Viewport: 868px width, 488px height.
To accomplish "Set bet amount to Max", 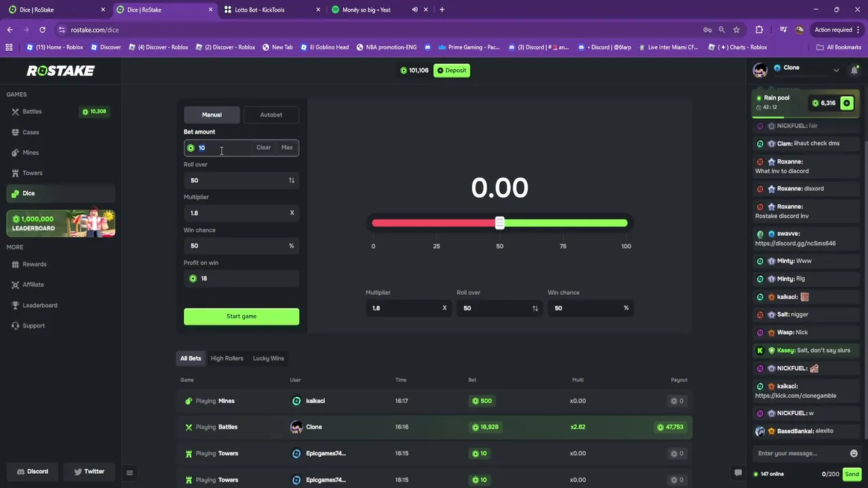I will click(x=287, y=148).
